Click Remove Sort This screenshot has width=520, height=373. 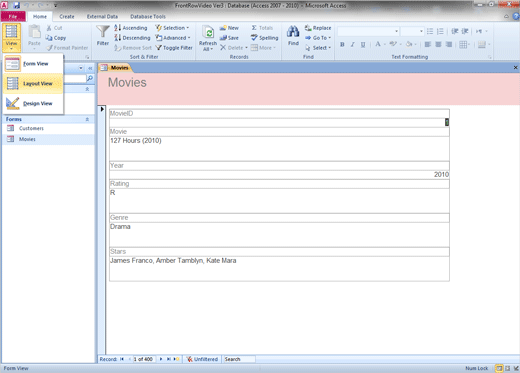click(x=133, y=48)
